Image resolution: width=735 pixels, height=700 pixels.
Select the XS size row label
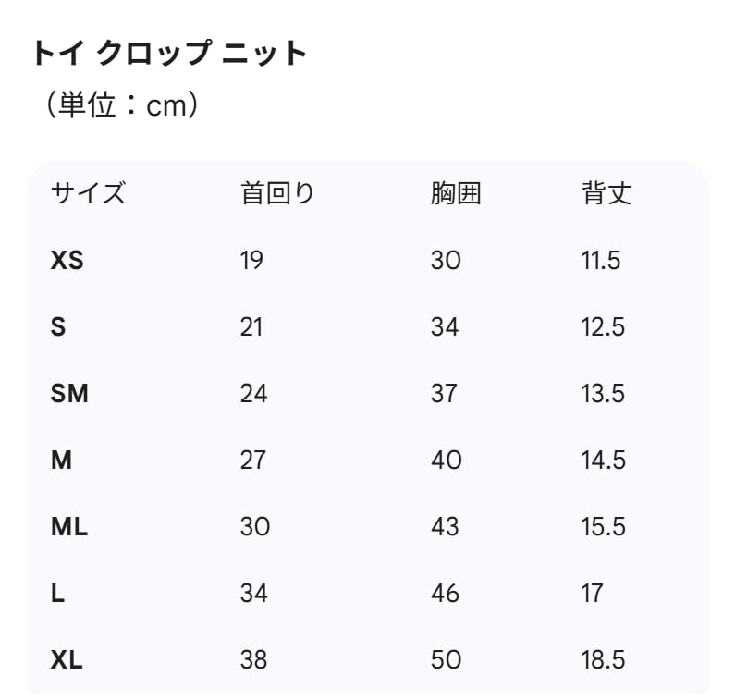click(x=67, y=261)
